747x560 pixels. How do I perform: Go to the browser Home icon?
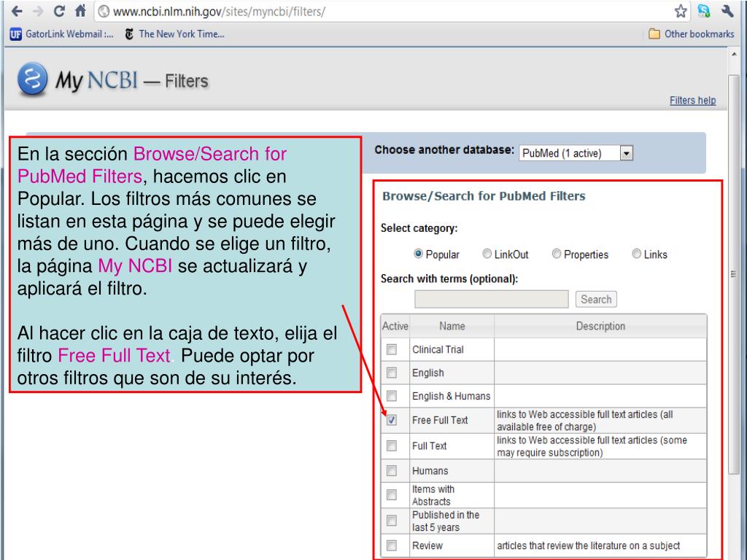click(80, 11)
